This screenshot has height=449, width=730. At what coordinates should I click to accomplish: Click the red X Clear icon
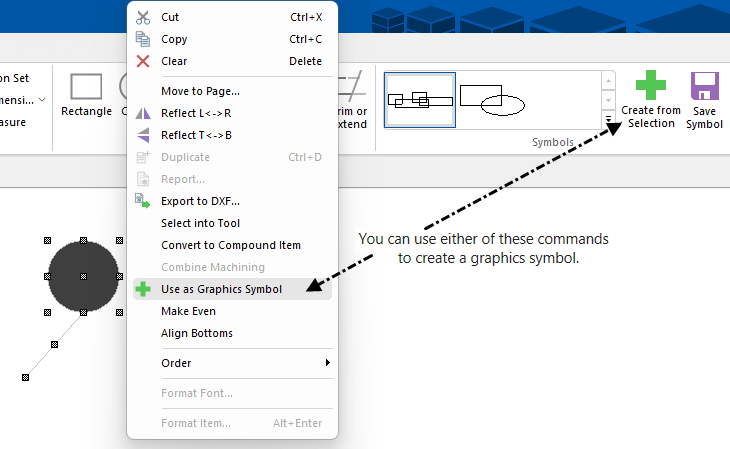click(143, 61)
